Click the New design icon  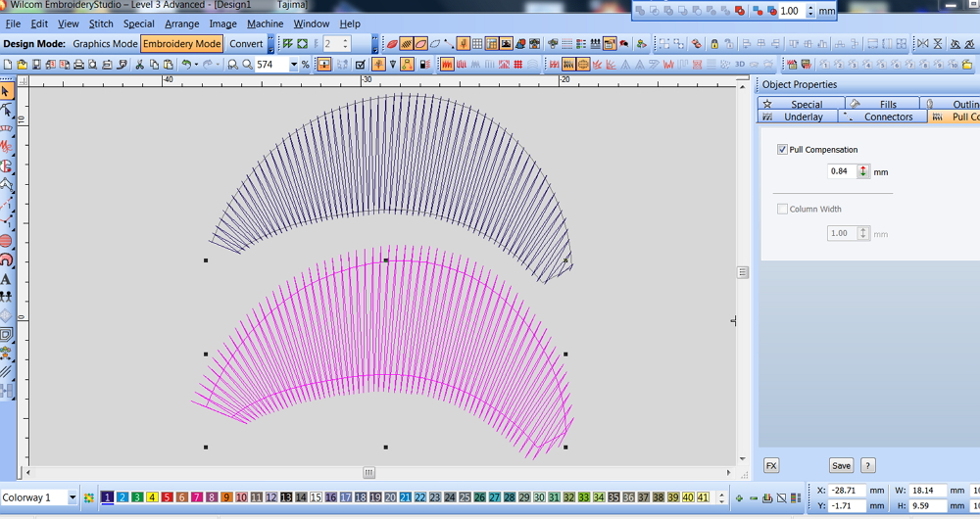coord(8,65)
